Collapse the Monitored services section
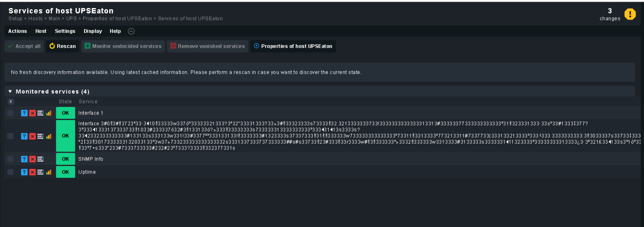Screen dimensions: 644x227 11,91
